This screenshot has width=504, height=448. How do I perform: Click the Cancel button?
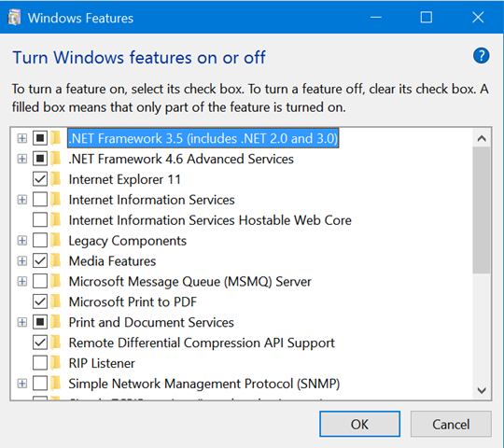click(x=451, y=424)
